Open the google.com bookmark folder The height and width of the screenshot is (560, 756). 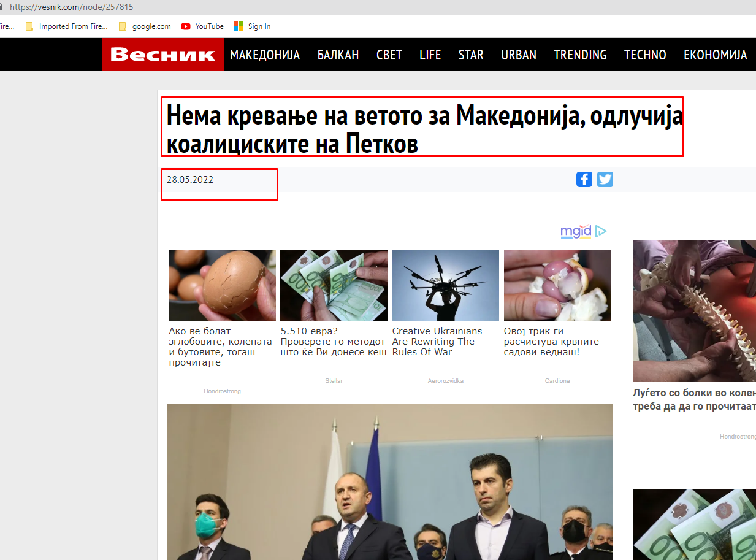click(145, 26)
